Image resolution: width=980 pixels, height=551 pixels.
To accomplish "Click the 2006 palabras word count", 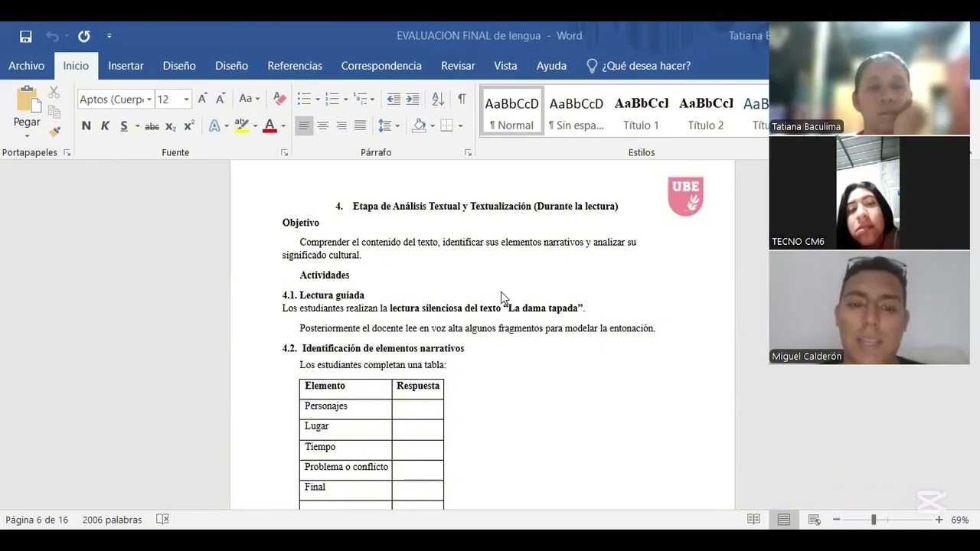I will pyautogui.click(x=112, y=520).
